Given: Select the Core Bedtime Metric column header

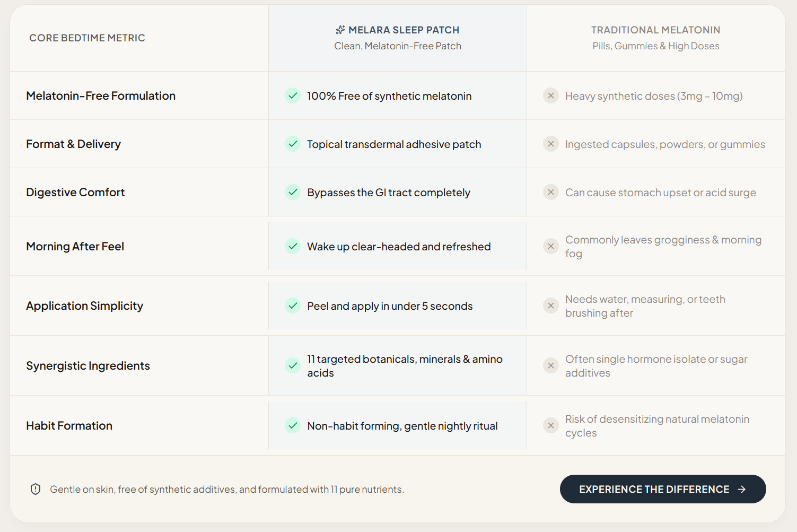Looking at the screenshot, I should [87, 38].
